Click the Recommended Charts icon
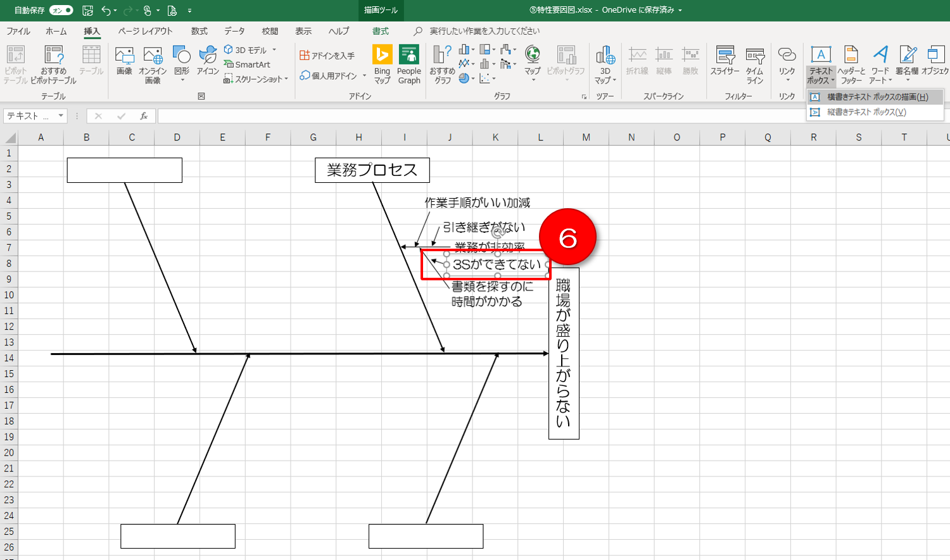The image size is (950, 560). click(442, 64)
